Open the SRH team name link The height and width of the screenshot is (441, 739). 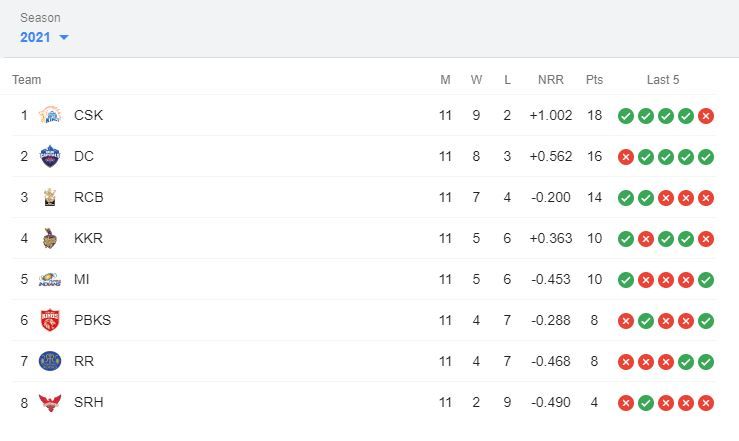click(x=88, y=403)
